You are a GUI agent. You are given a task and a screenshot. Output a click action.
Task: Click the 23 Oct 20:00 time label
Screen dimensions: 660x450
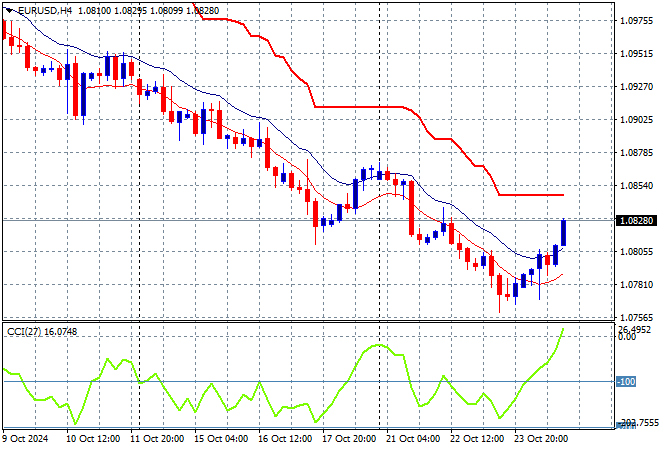tap(541, 439)
